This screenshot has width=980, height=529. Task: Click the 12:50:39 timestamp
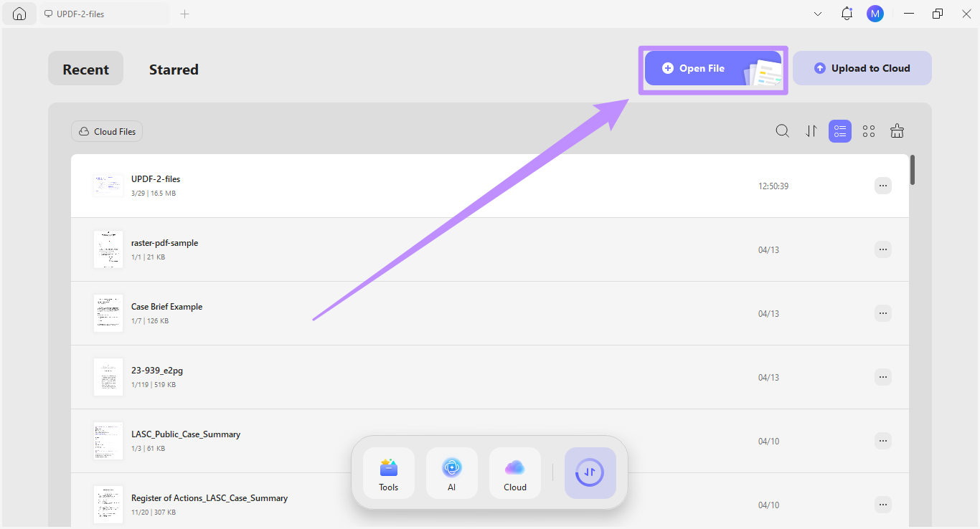(773, 186)
